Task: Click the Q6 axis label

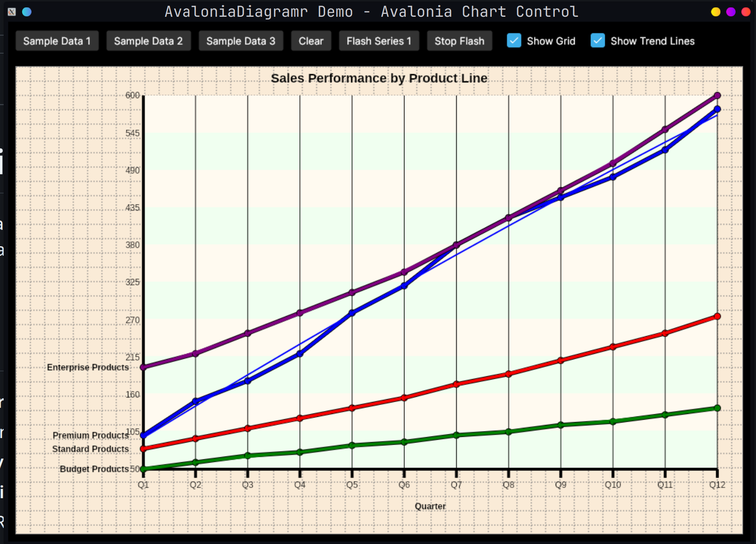Action: (404, 485)
